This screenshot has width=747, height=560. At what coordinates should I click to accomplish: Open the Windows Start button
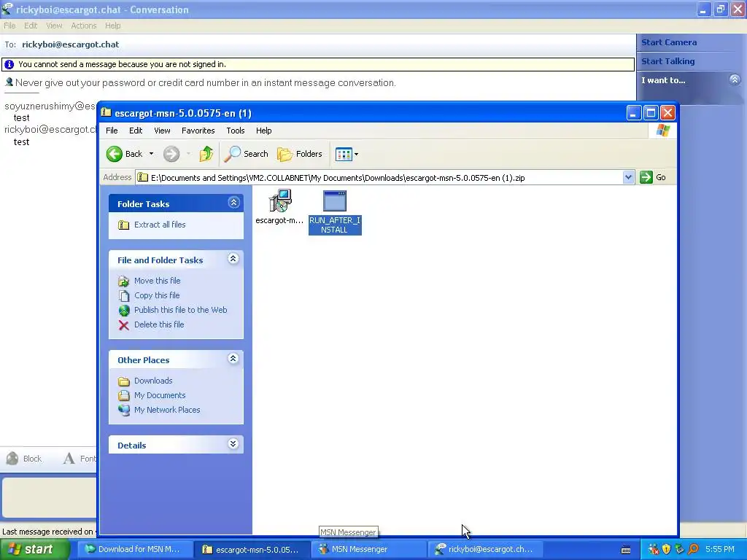click(x=34, y=549)
